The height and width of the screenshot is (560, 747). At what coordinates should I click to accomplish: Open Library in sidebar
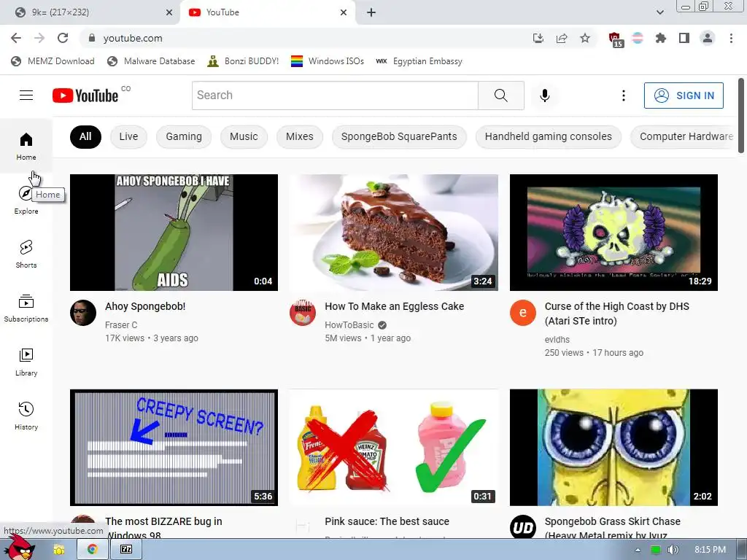26,362
